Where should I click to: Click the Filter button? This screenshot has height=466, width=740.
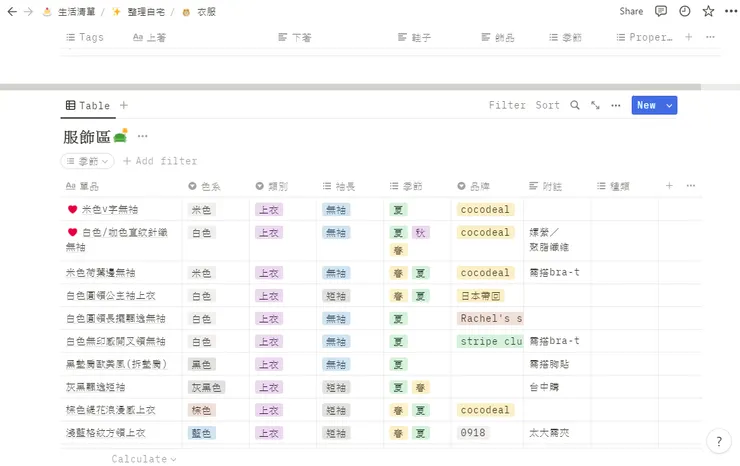pos(507,105)
